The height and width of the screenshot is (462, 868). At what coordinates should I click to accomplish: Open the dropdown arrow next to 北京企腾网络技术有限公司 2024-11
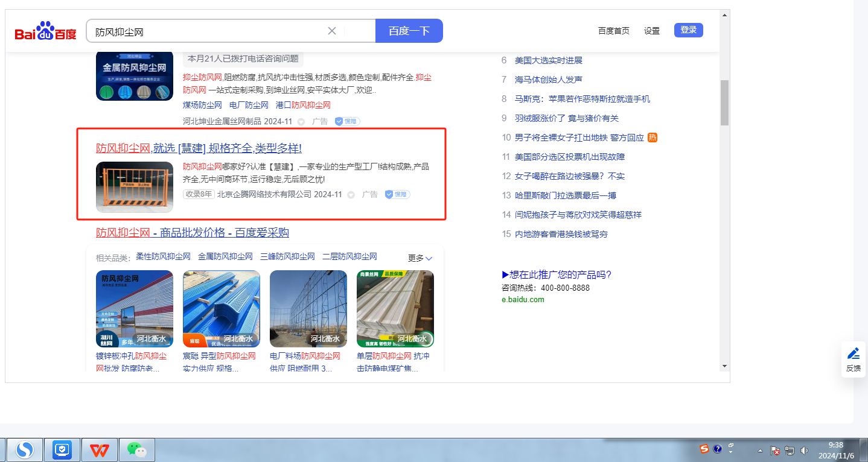tap(351, 195)
